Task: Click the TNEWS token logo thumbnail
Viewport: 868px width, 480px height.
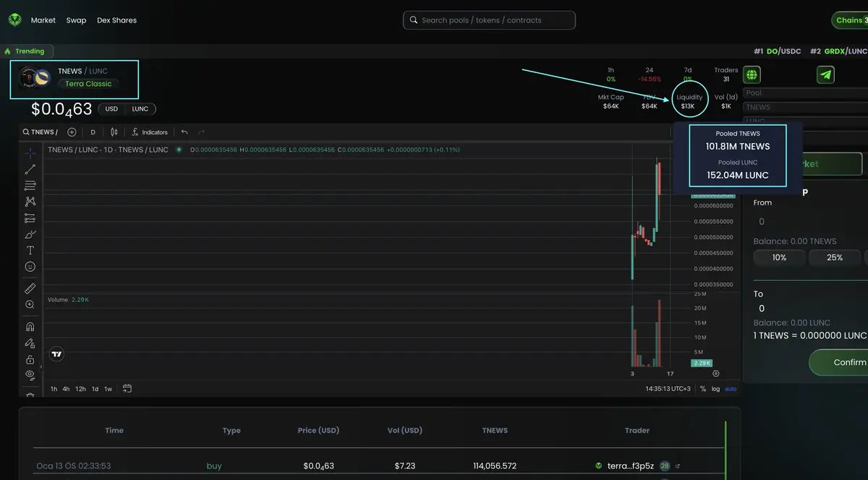Action: tap(29, 76)
